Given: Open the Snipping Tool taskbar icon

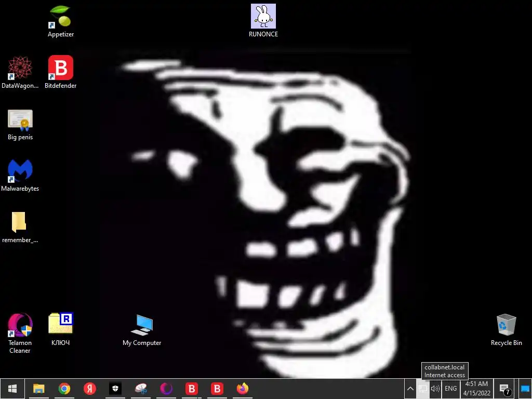Looking at the screenshot, I should pyautogui.click(x=140, y=389).
